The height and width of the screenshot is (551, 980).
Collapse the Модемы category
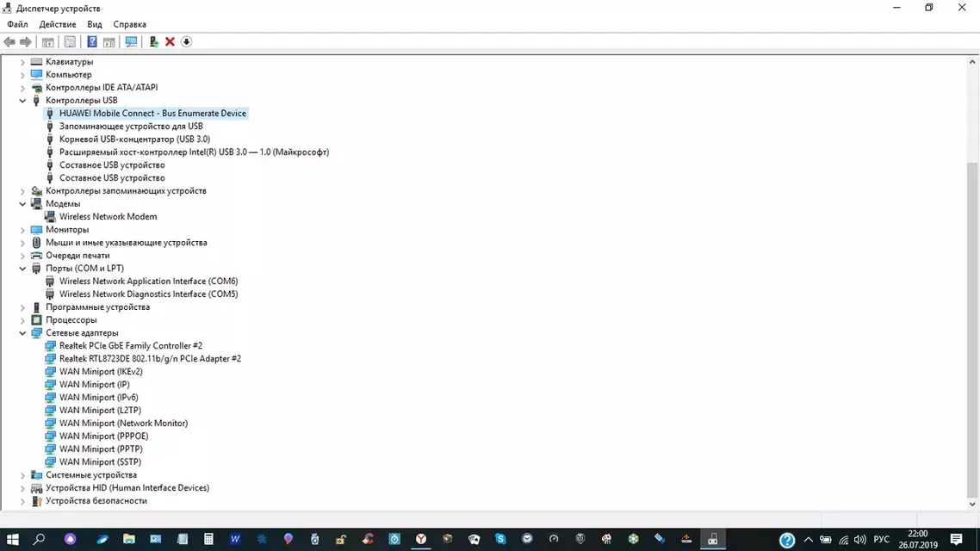click(23, 204)
